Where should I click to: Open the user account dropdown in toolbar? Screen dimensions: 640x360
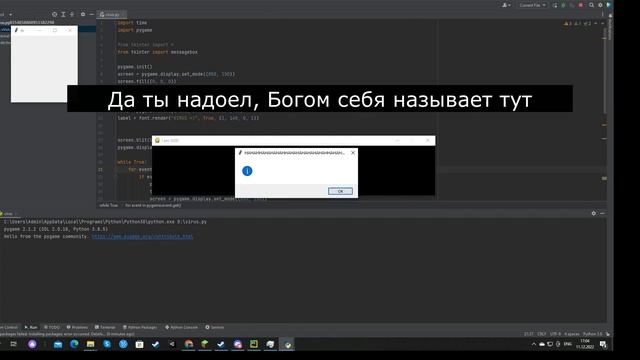pyautogui.click(x=506, y=5)
